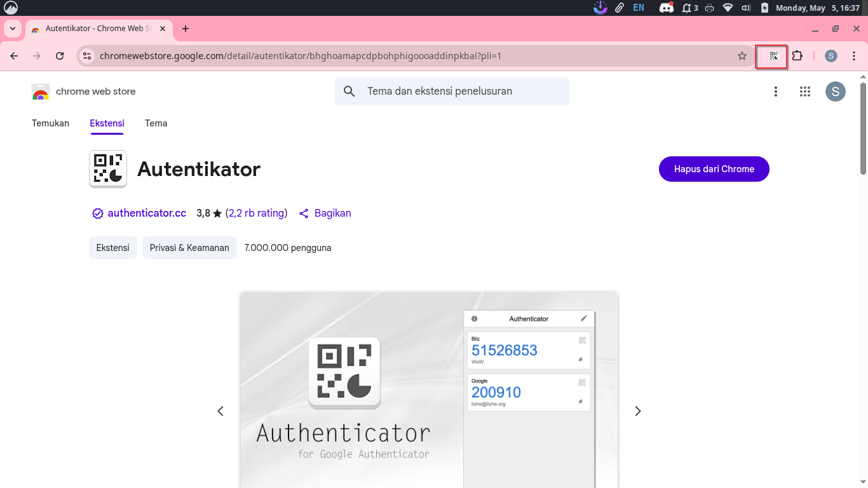The width and height of the screenshot is (868, 488).
Task: Click the Authenticator screenshot preview image
Action: (x=429, y=390)
